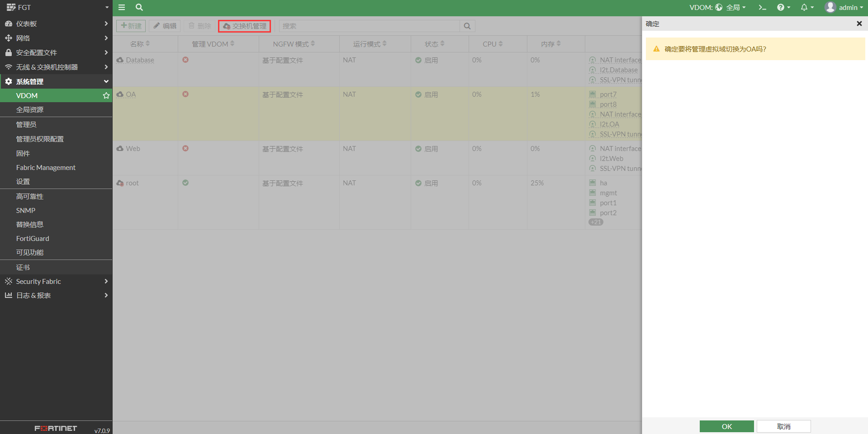
Task: Click the hamburger menu icon in header
Action: point(122,7)
